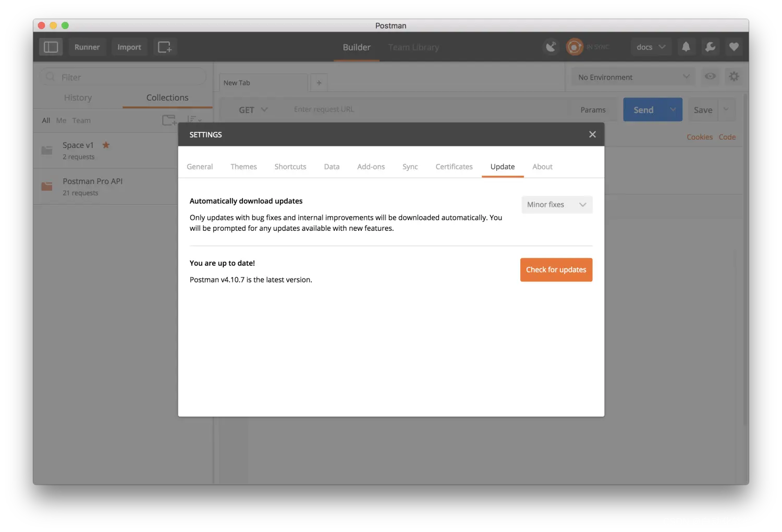Open the Cookies link

(x=700, y=137)
